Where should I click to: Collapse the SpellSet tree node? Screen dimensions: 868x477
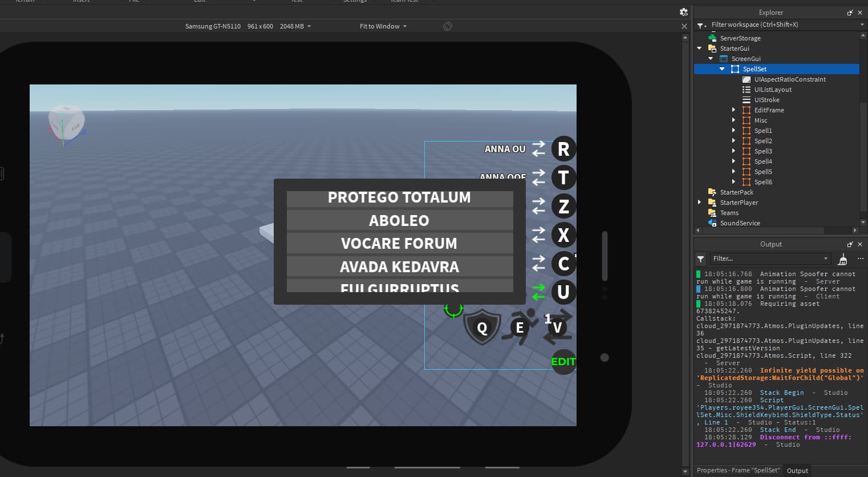pos(722,69)
